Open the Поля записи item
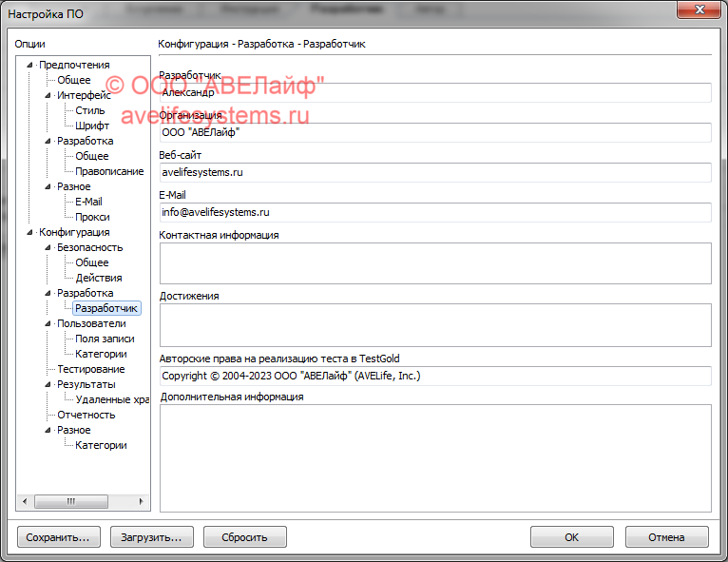The width and height of the screenshot is (728, 562). coord(105,339)
